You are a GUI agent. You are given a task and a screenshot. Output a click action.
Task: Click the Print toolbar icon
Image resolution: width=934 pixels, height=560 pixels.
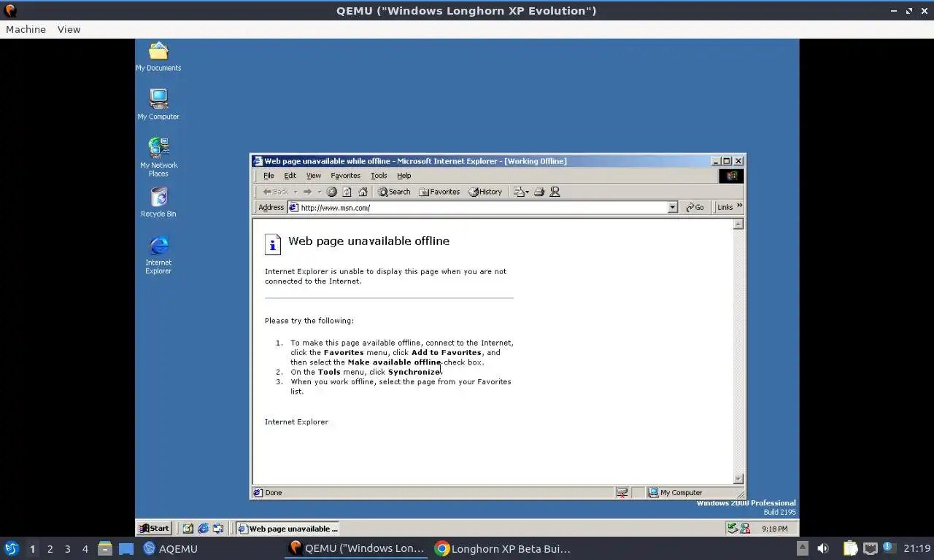point(539,192)
